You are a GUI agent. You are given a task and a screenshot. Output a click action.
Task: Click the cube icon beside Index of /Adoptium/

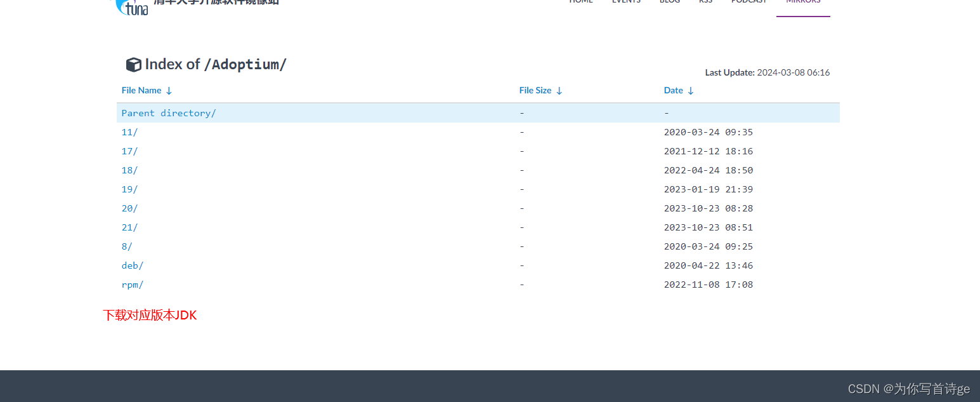point(133,65)
